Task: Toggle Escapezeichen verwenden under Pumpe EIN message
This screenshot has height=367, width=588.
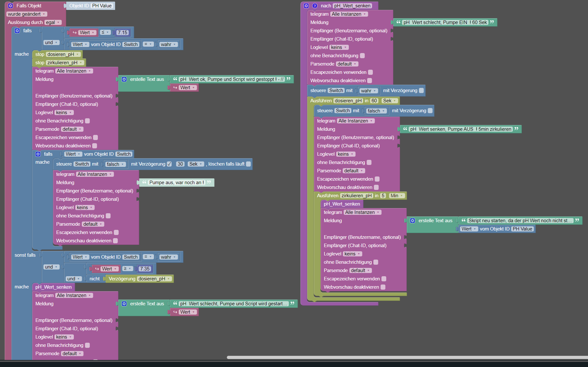Action: point(371,72)
